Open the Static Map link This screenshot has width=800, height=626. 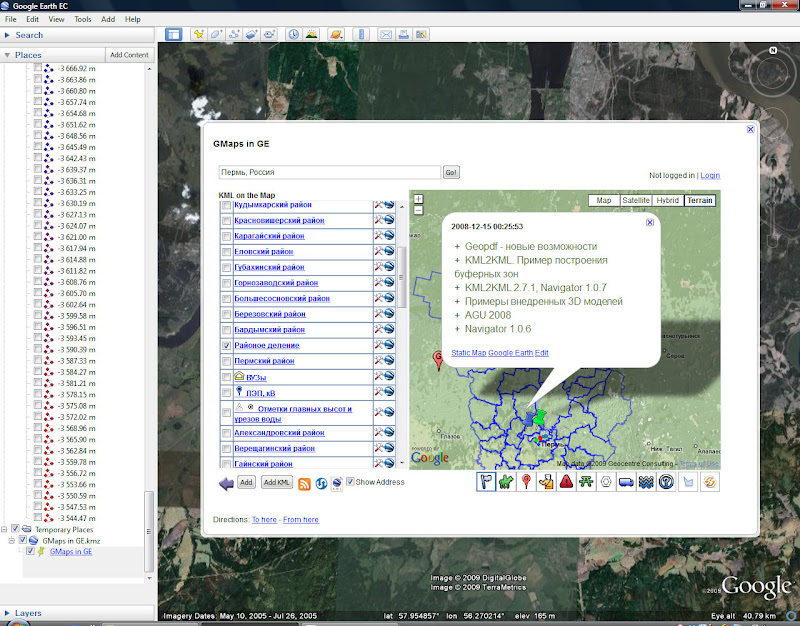[468, 353]
